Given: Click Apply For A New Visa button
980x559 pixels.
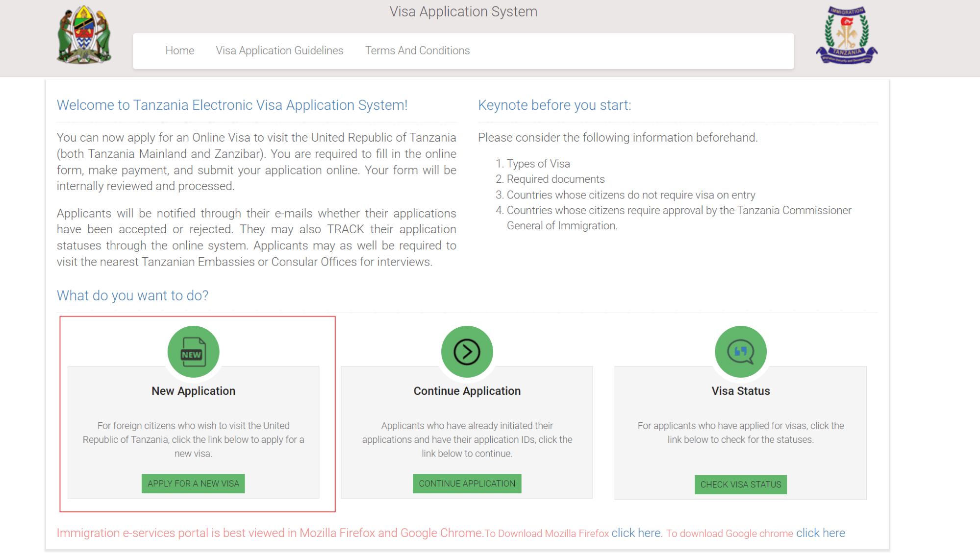Looking at the screenshot, I should click(194, 483).
